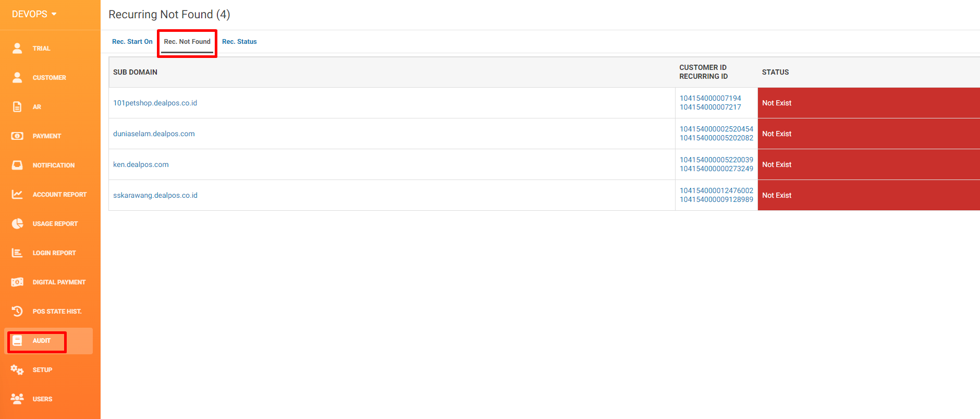
Task: Open the USERS sidebar item
Action: tap(42, 399)
